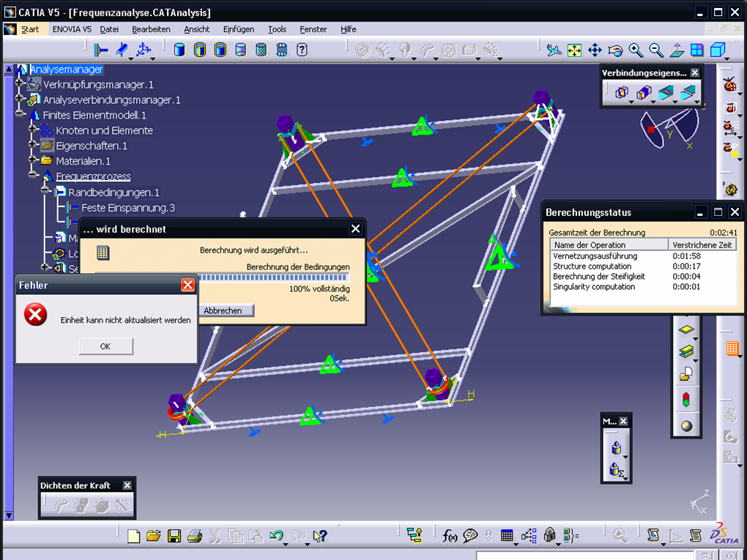
Task: Click the What's This help cursor icon
Action: coord(319,536)
